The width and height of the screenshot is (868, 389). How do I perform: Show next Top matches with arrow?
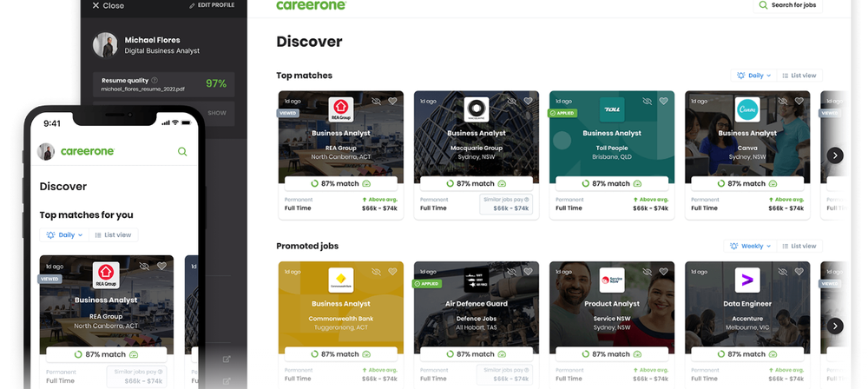coord(835,155)
